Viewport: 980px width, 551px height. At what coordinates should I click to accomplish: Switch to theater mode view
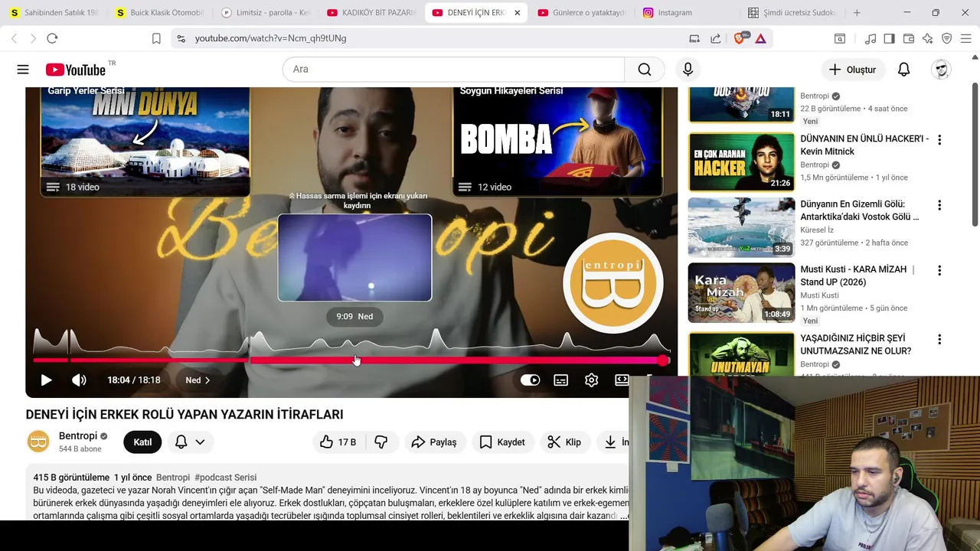(x=622, y=380)
